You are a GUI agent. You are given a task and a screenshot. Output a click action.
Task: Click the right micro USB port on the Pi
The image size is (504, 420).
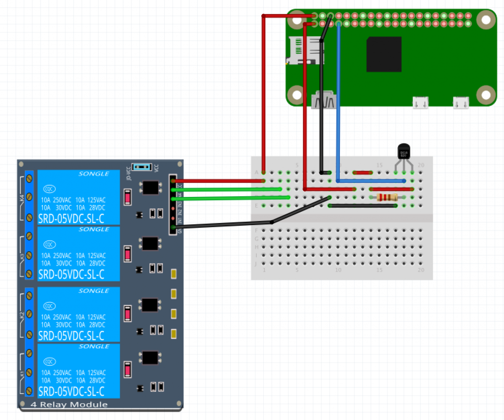tap(461, 103)
